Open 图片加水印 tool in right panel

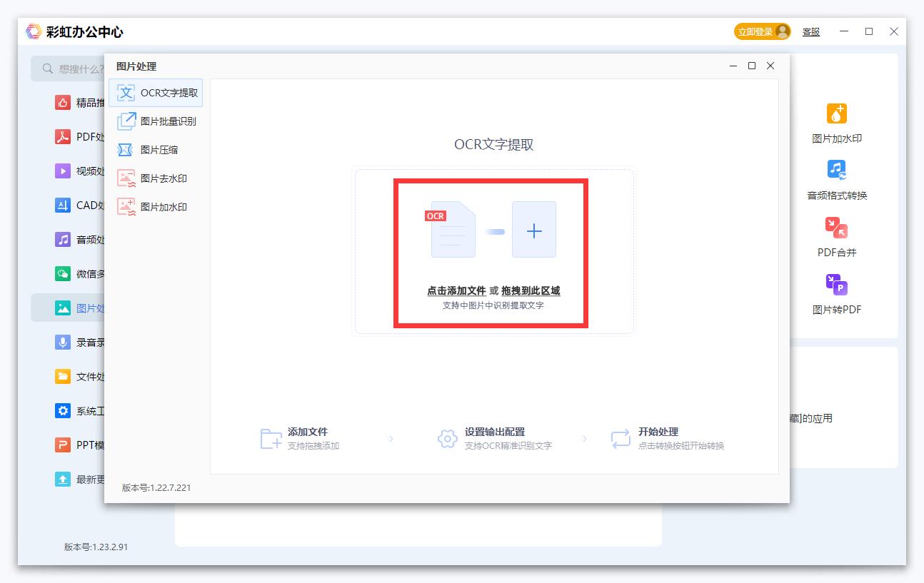tap(837, 123)
